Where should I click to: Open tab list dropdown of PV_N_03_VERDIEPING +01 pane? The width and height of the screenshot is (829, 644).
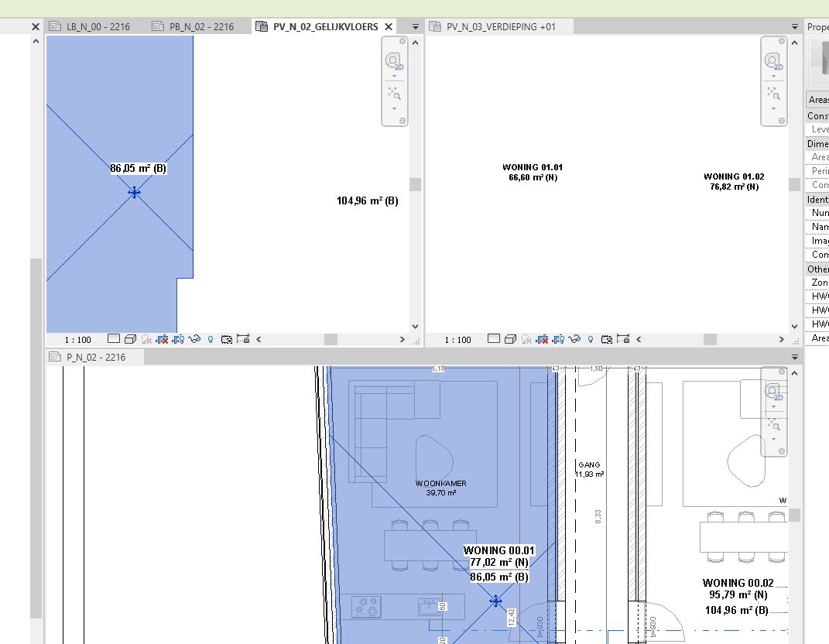tap(795, 26)
